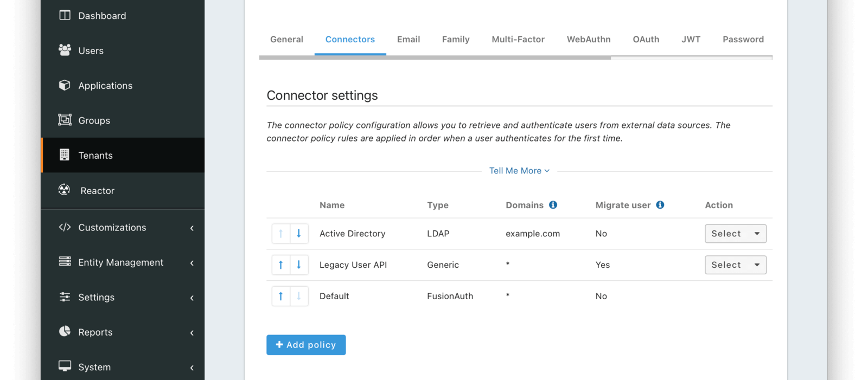This screenshot has height=380, width=868.
Task: Click the example.com domain cell
Action: (x=533, y=234)
